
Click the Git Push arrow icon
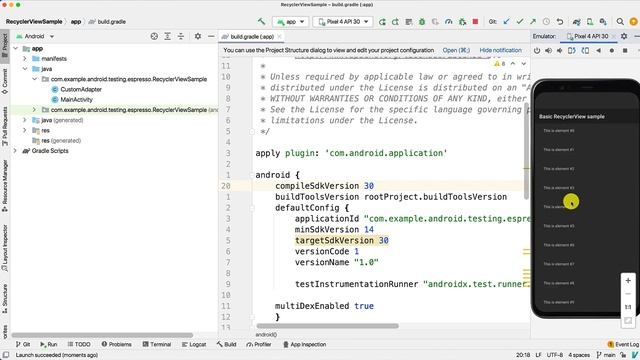point(533,22)
